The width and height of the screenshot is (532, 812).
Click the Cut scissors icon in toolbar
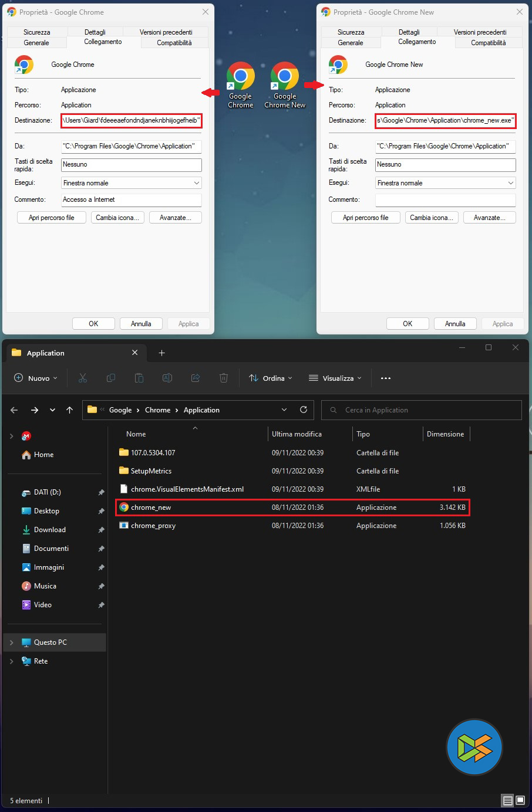83,378
